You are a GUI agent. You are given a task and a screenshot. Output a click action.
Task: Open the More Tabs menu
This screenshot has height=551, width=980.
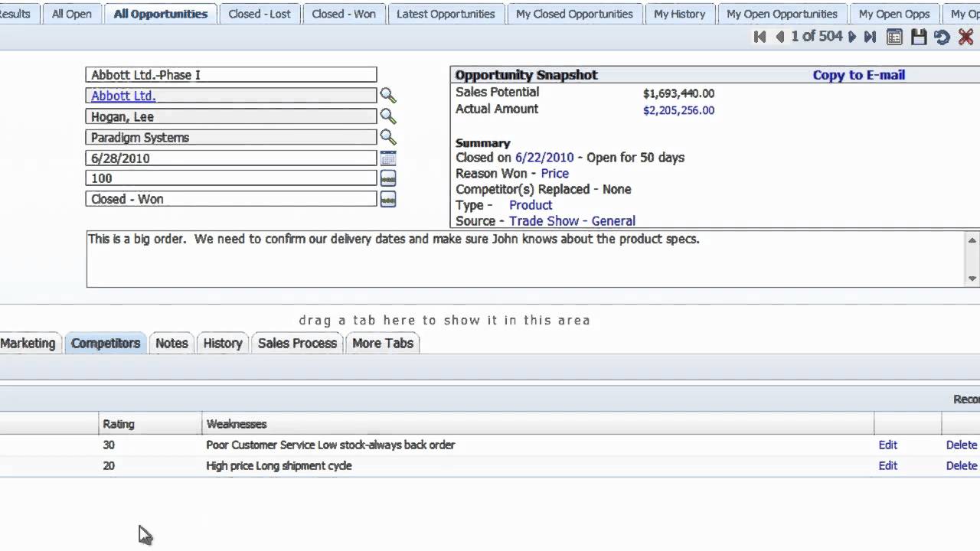point(383,343)
